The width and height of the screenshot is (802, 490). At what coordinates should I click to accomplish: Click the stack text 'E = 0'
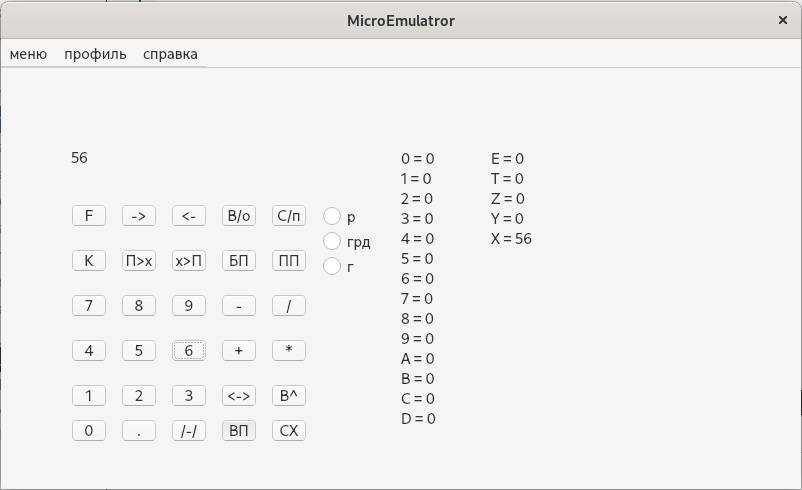coord(507,159)
